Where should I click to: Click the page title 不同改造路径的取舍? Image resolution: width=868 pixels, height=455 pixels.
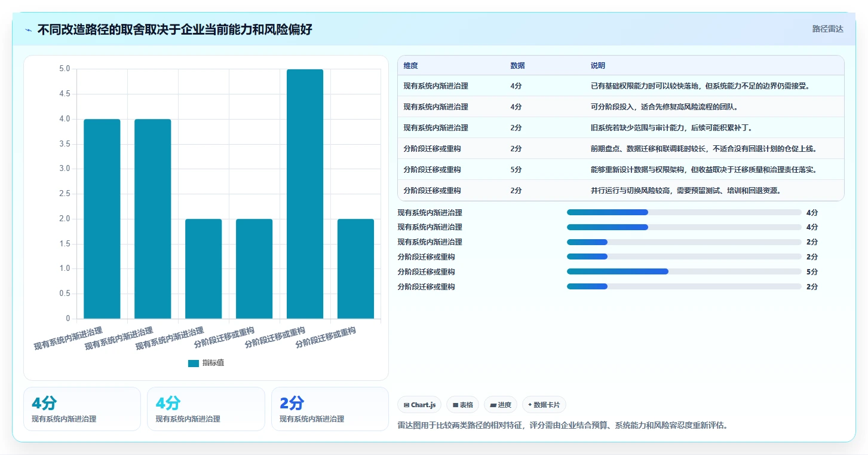coord(174,30)
